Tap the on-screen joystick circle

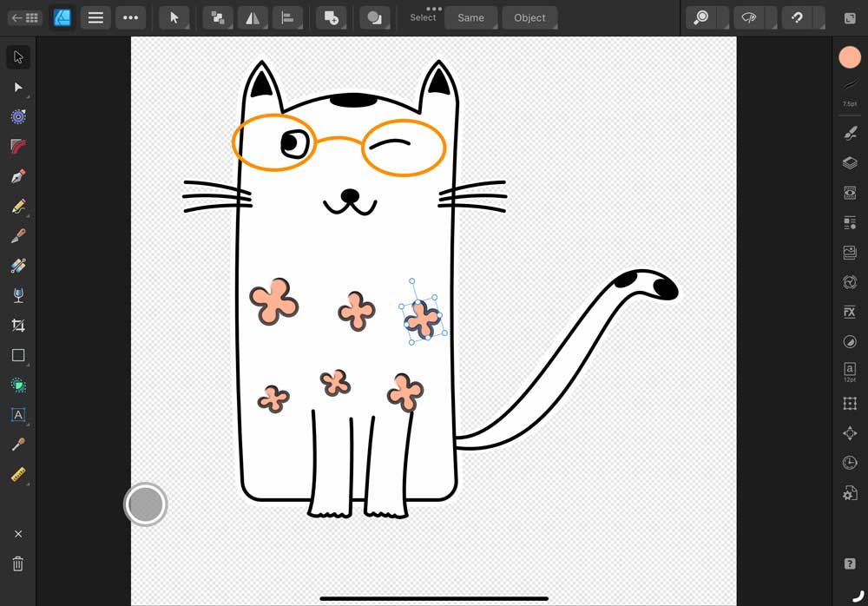pyautogui.click(x=146, y=504)
